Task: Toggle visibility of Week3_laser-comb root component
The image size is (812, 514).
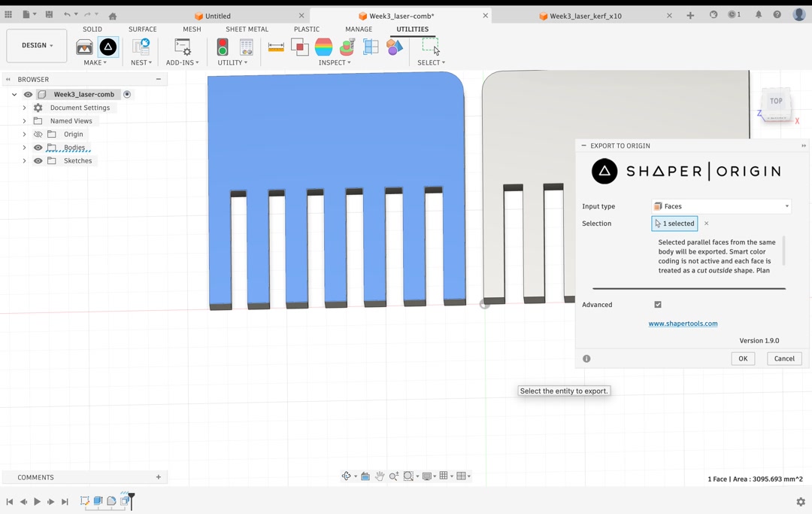Action: [x=28, y=94]
